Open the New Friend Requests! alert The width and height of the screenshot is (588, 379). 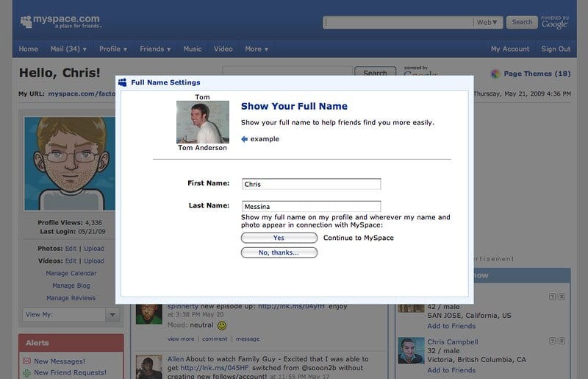[70, 373]
